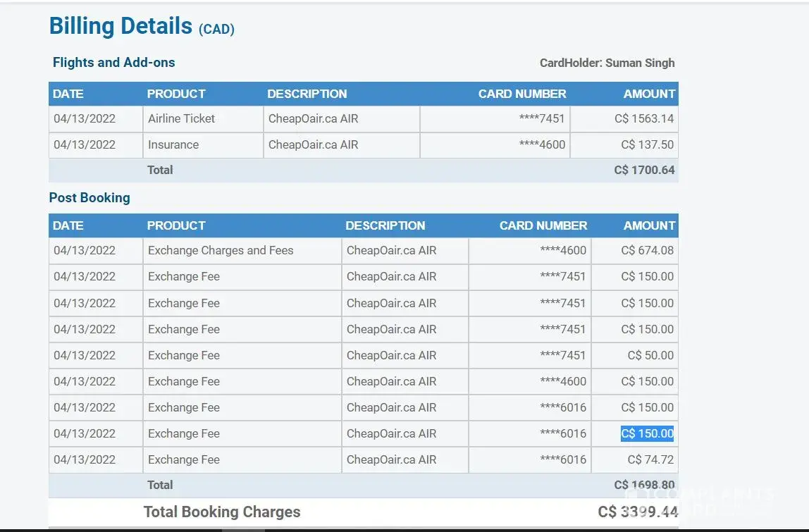Viewport: 809px width, 532px height.
Task: Select card ****7451 in the Airline Ticket row
Action: [x=541, y=118]
